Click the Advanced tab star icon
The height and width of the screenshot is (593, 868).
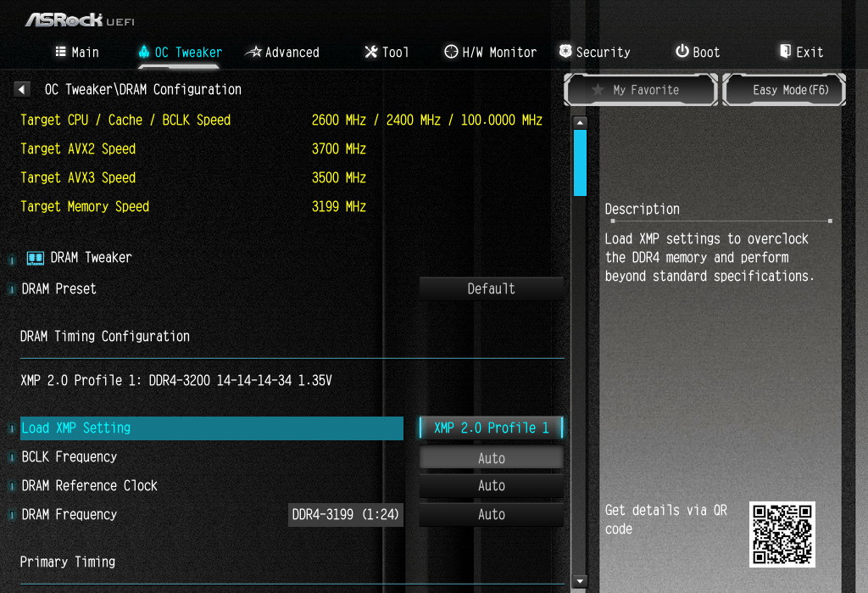(253, 52)
